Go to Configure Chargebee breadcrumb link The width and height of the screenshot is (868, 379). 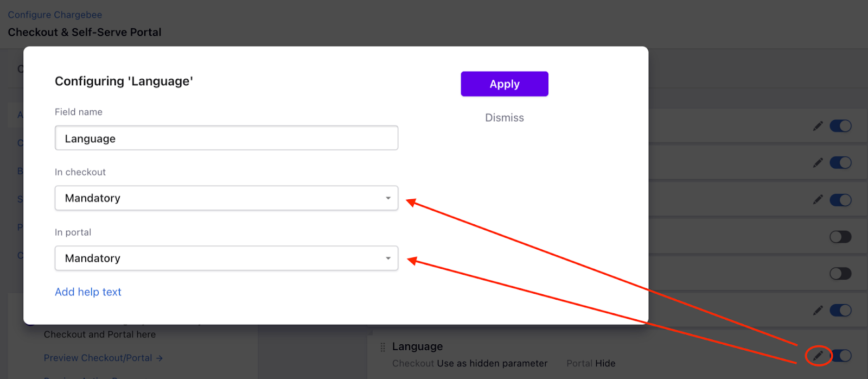[x=55, y=15]
